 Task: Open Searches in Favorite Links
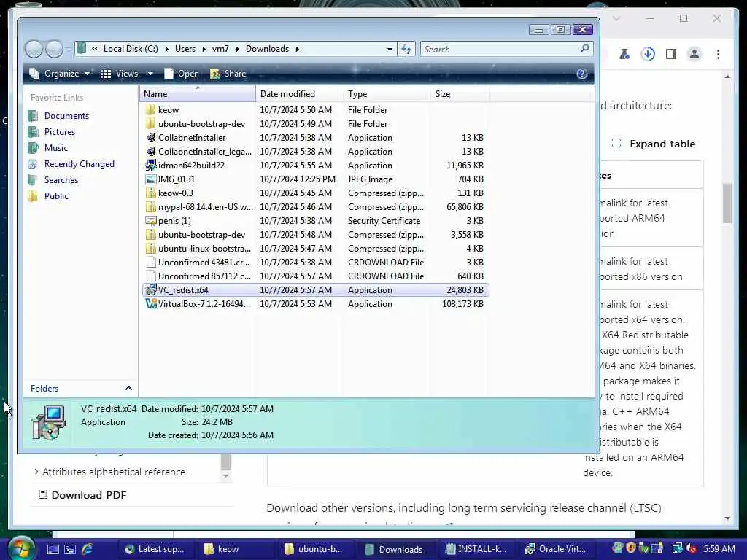tap(61, 180)
